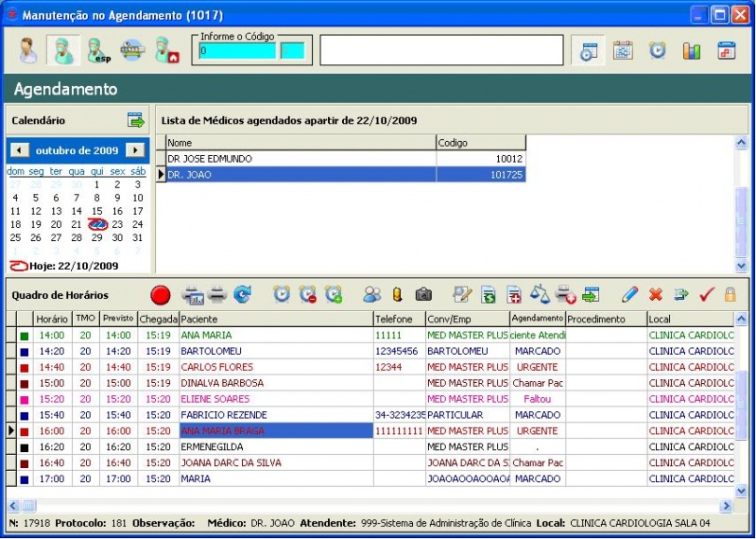Select day 23 in October calendar
The height and width of the screenshot is (539, 756).
tap(117, 224)
